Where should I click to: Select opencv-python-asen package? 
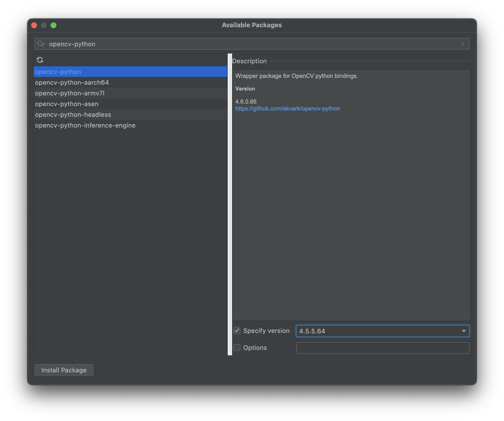[x=67, y=104]
